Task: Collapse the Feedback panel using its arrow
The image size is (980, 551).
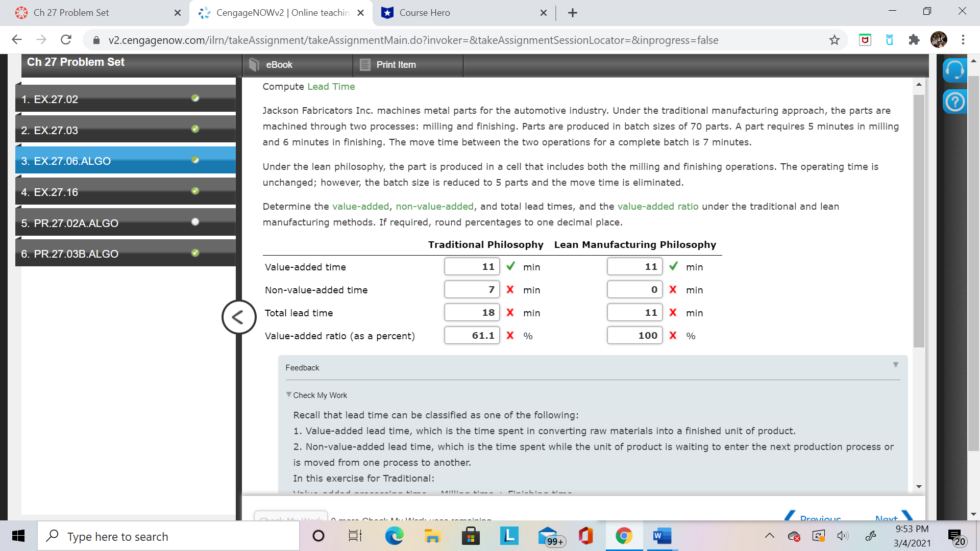Action: click(895, 365)
